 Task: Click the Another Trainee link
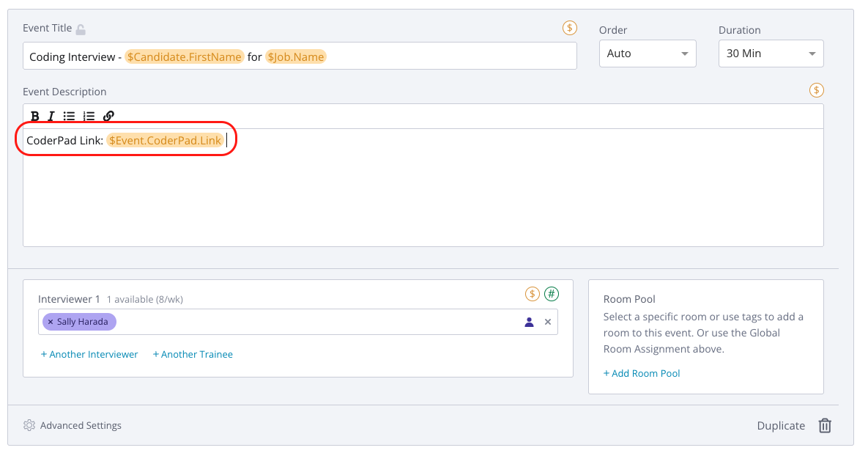click(193, 354)
